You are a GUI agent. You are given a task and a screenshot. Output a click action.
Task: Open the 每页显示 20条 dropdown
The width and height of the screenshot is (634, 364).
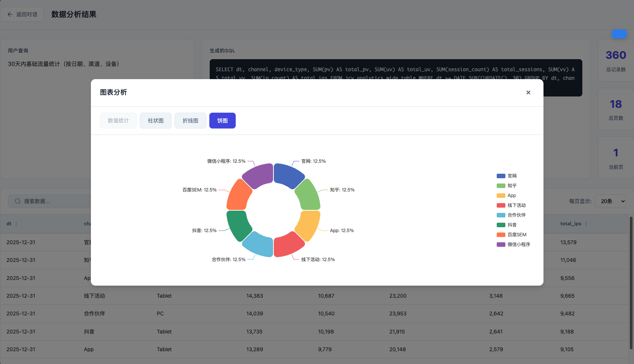tap(610, 201)
